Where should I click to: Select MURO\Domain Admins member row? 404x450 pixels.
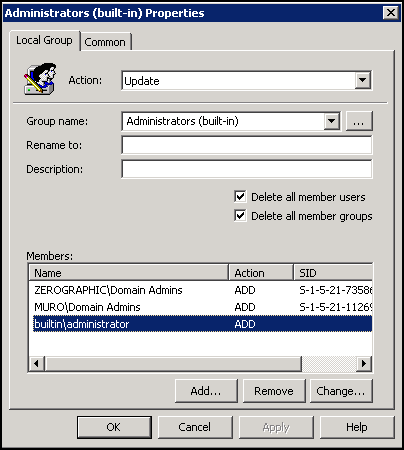(200, 307)
